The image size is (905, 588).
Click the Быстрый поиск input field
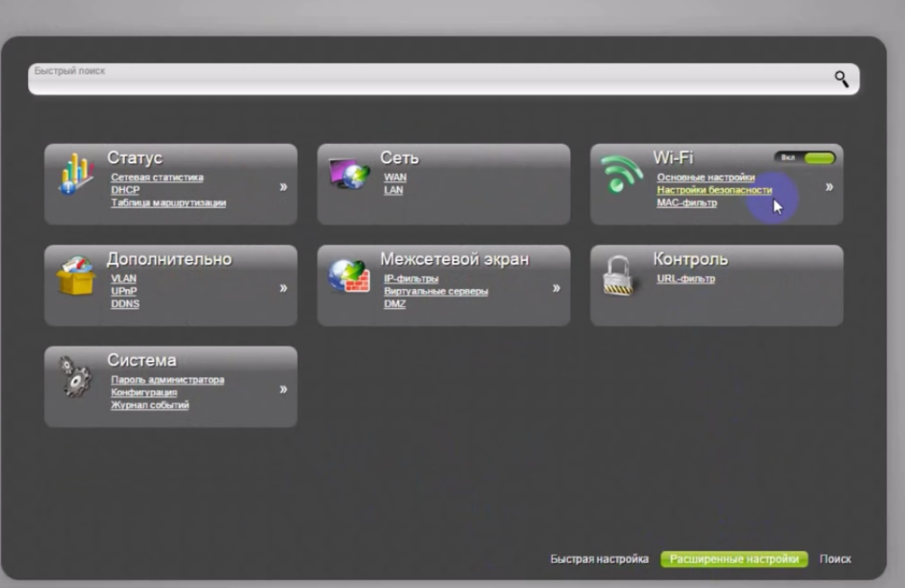click(x=423, y=79)
